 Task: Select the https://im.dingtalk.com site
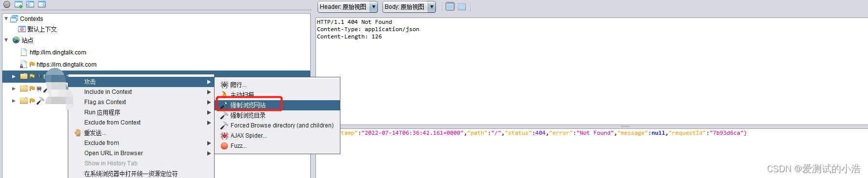pos(66,65)
